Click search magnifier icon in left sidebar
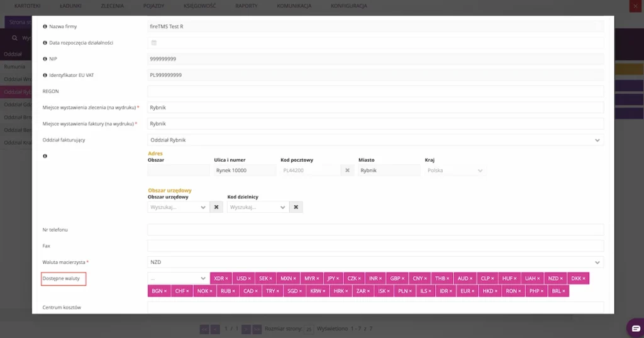The image size is (644, 338). (14, 38)
